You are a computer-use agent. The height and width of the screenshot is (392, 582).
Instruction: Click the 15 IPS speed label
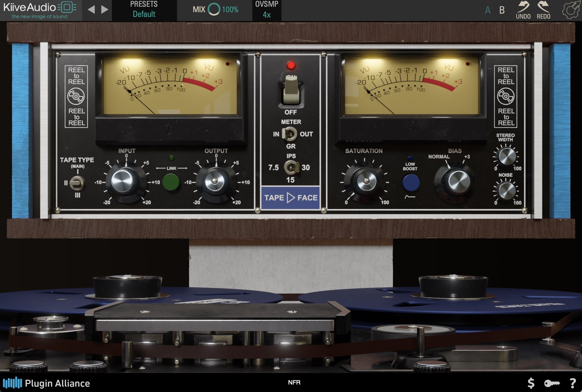(x=291, y=180)
